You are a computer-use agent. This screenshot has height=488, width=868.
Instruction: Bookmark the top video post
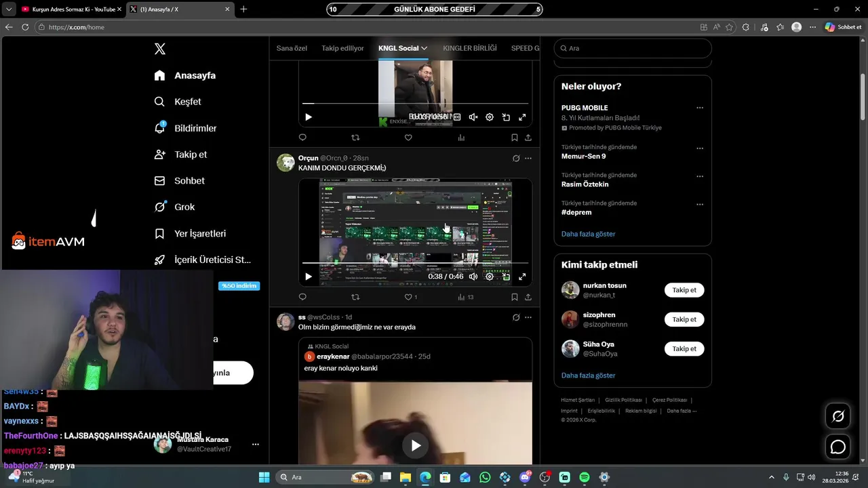click(515, 138)
